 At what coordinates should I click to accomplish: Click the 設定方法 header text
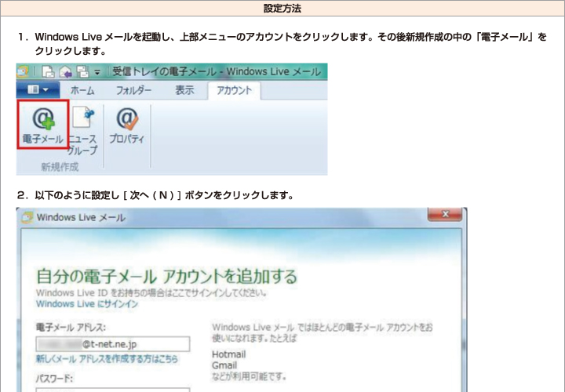click(282, 9)
